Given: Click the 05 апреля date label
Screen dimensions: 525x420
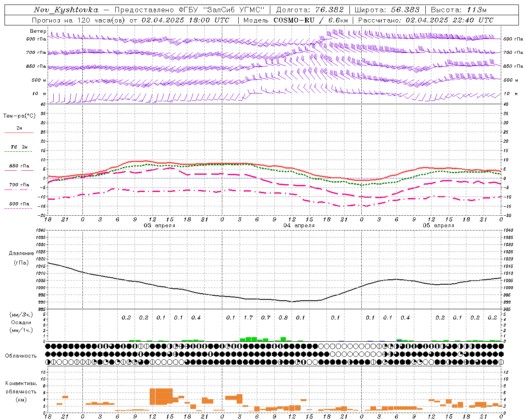Looking at the screenshot, I should [438, 226].
